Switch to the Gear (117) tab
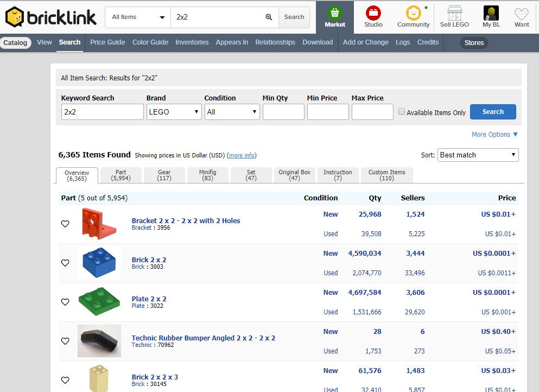Image resolution: width=539 pixels, height=392 pixels. (164, 175)
